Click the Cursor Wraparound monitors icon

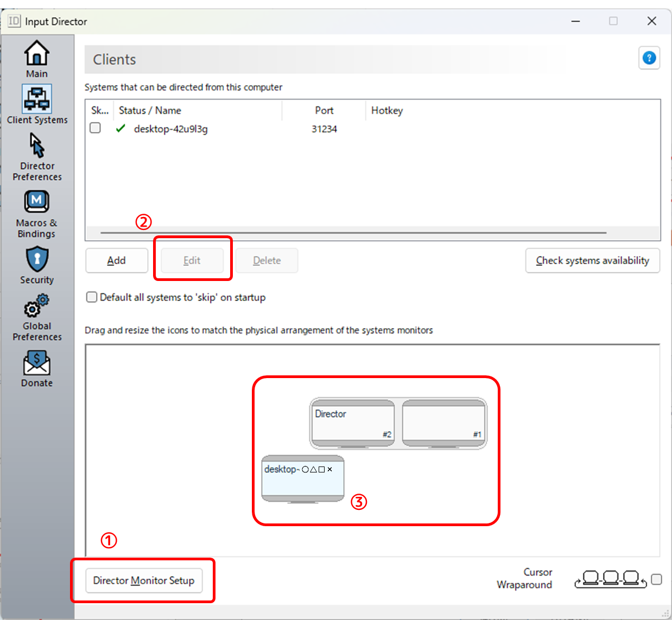[x=611, y=579]
